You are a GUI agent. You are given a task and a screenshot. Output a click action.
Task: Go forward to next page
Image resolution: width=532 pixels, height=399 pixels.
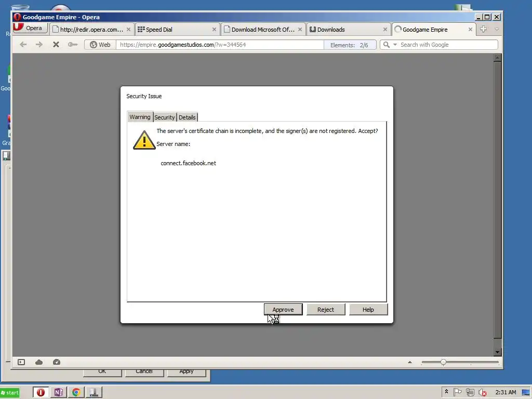pyautogui.click(x=39, y=45)
